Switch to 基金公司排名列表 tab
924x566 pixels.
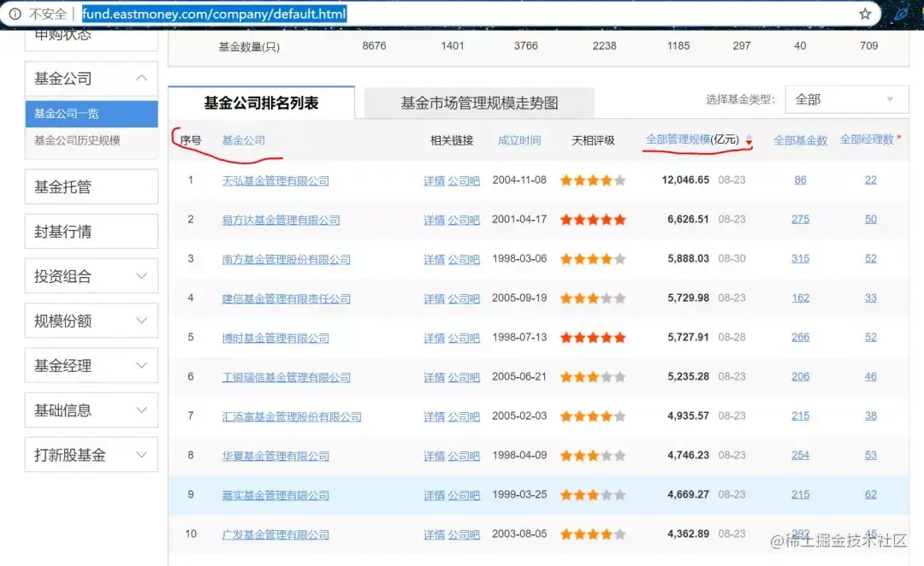coord(261,103)
